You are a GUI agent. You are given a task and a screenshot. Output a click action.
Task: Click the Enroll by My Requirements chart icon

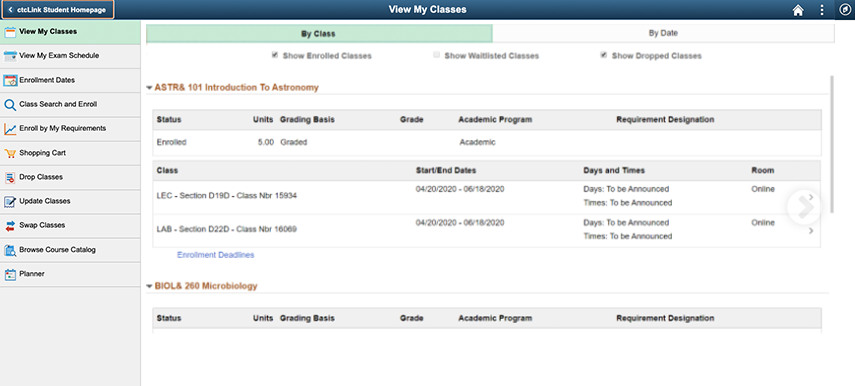point(10,129)
